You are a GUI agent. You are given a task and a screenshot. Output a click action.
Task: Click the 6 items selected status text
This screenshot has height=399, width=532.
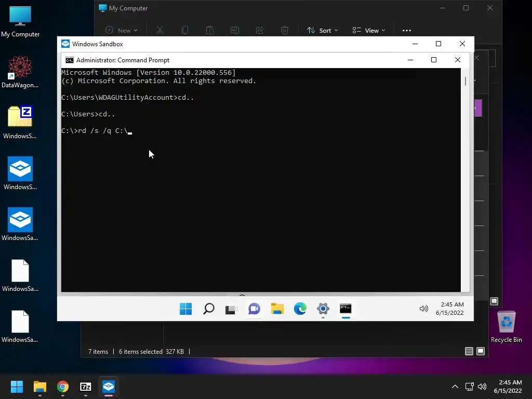[x=140, y=352]
